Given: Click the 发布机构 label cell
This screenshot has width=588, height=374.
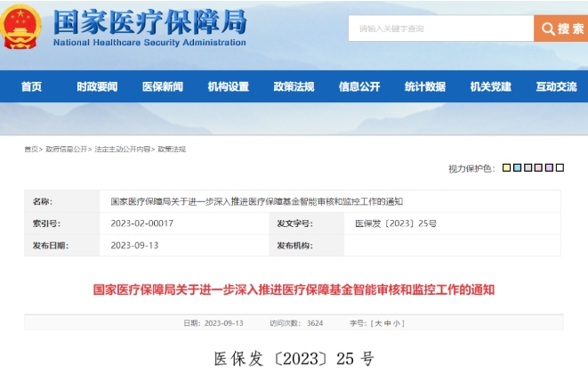Looking at the screenshot, I should [306, 246].
